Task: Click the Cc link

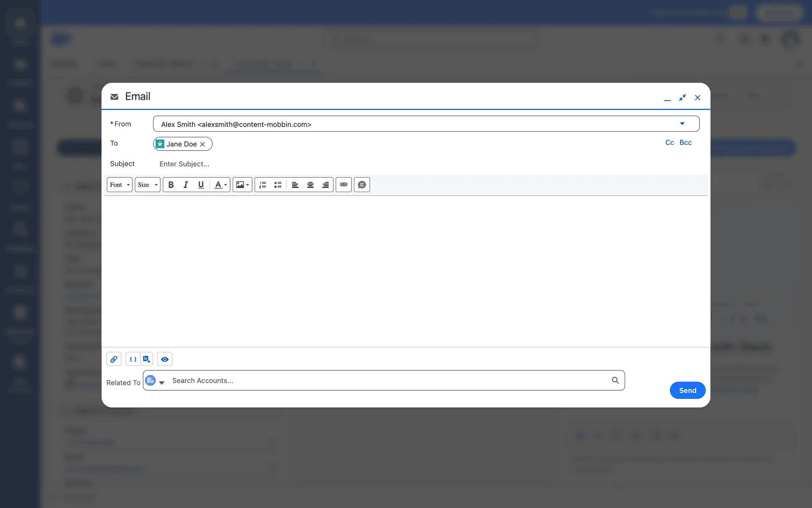Action: click(x=669, y=143)
